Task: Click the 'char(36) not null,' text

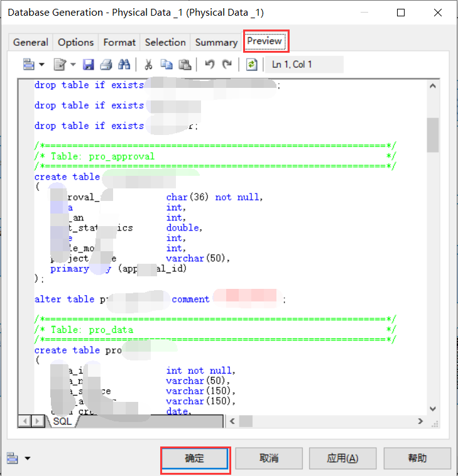Action: pyautogui.click(x=214, y=197)
